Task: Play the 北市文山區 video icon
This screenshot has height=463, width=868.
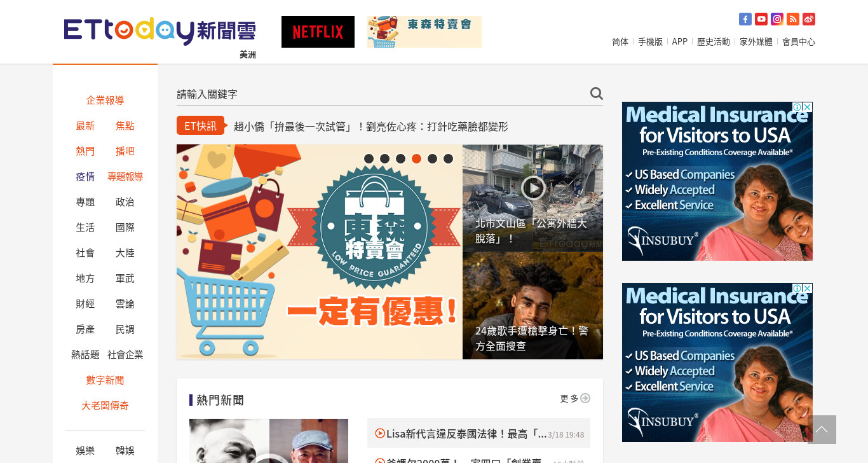Action: (533, 187)
